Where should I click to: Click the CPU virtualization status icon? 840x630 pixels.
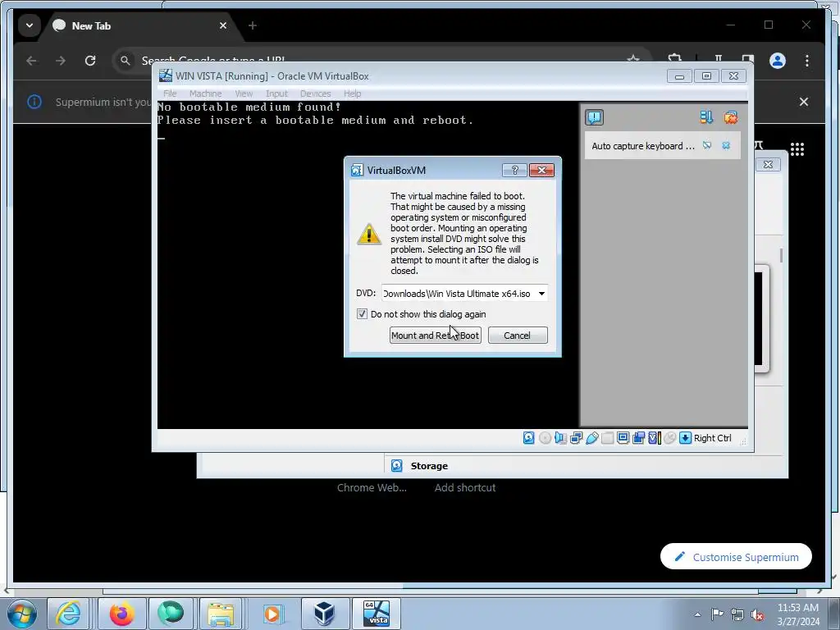pos(655,438)
